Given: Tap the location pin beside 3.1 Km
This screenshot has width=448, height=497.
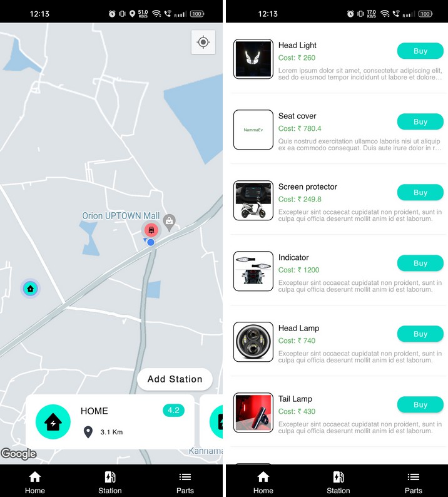Looking at the screenshot, I should click(88, 432).
